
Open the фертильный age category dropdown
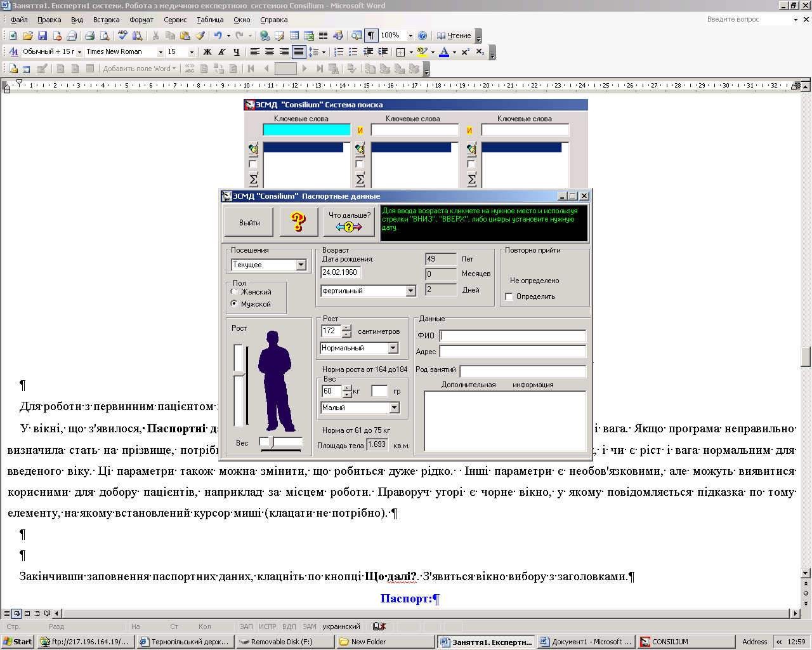pyautogui.click(x=410, y=291)
